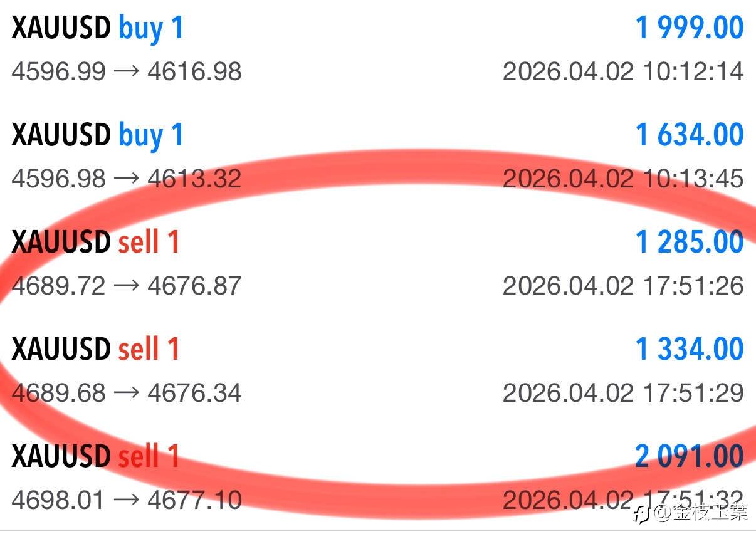Open the XAUUSD sell trade at 4689.72
Image resolution: width=756 pixels, height=544 pixels.
pos(95,243)
